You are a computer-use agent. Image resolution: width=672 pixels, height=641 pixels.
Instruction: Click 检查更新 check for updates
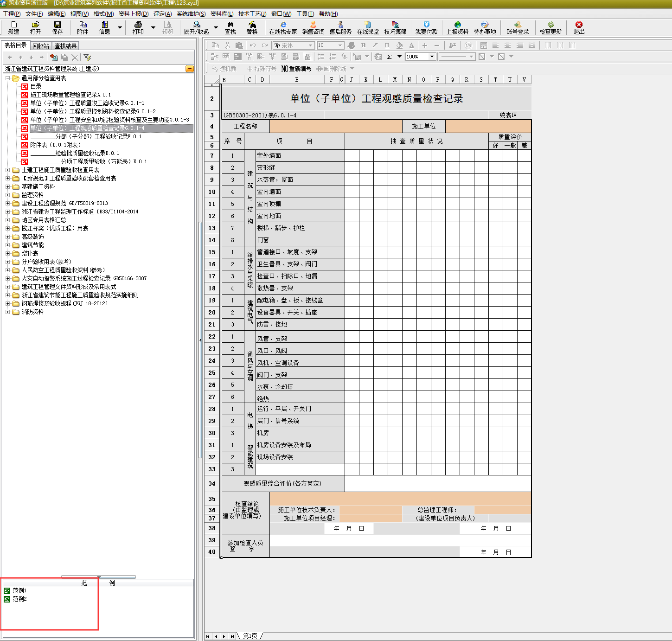(550, 27)
